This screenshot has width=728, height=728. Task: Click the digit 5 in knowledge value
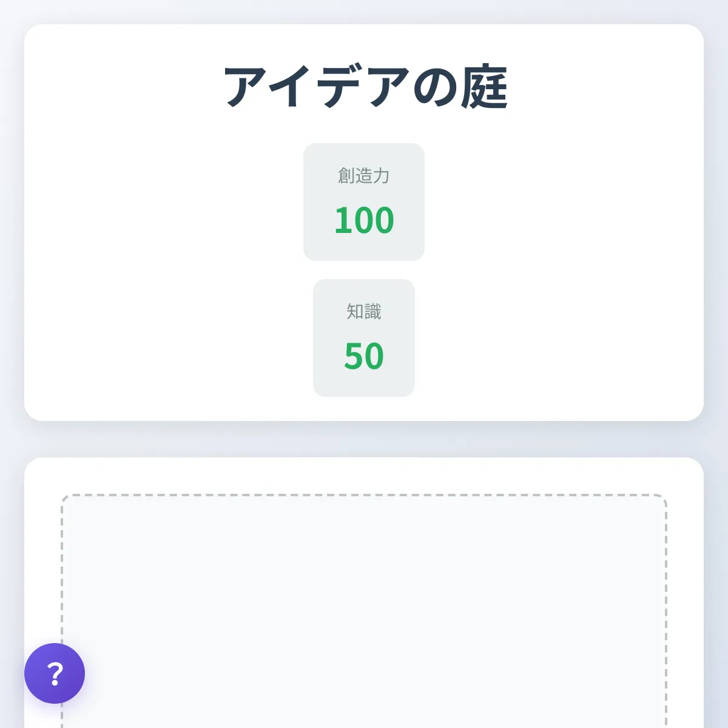(354, 356)
